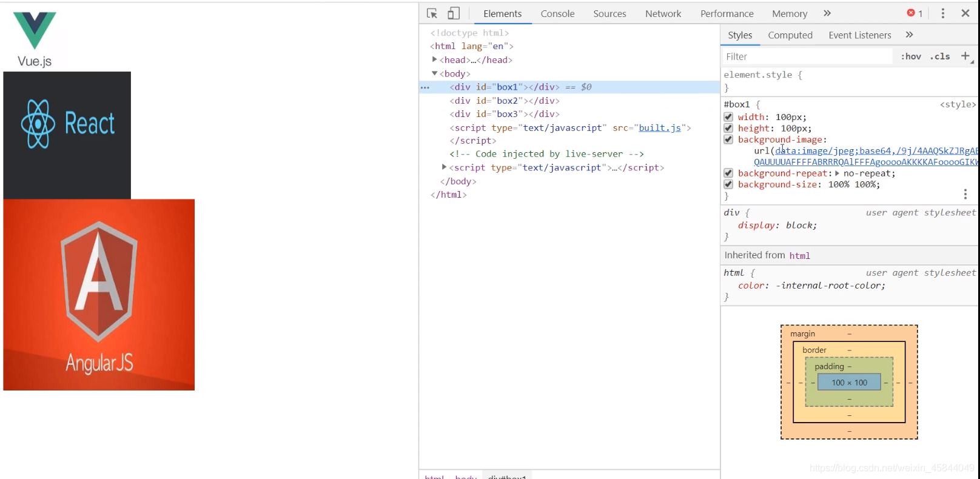Click the style source link for #box1
This screenshot has height=479, width=980.
(958, 104)
